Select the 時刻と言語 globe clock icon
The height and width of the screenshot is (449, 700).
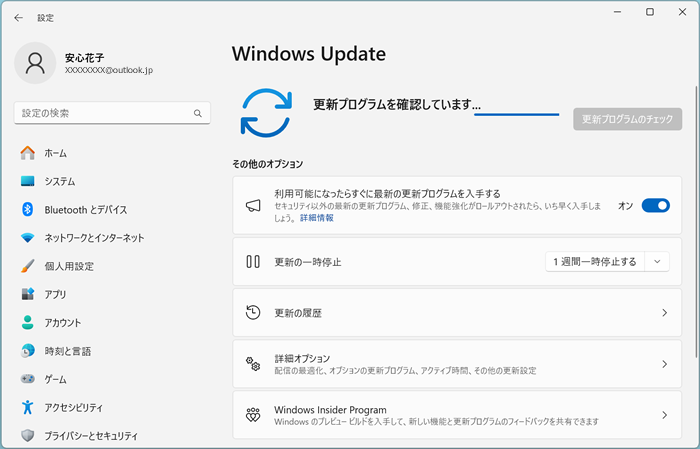click(28, 351)
